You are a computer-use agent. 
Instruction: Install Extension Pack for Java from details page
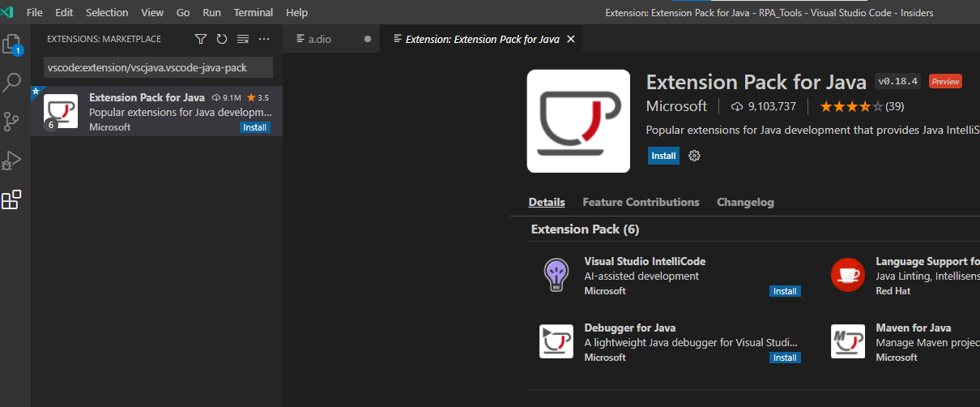point(663,156)
